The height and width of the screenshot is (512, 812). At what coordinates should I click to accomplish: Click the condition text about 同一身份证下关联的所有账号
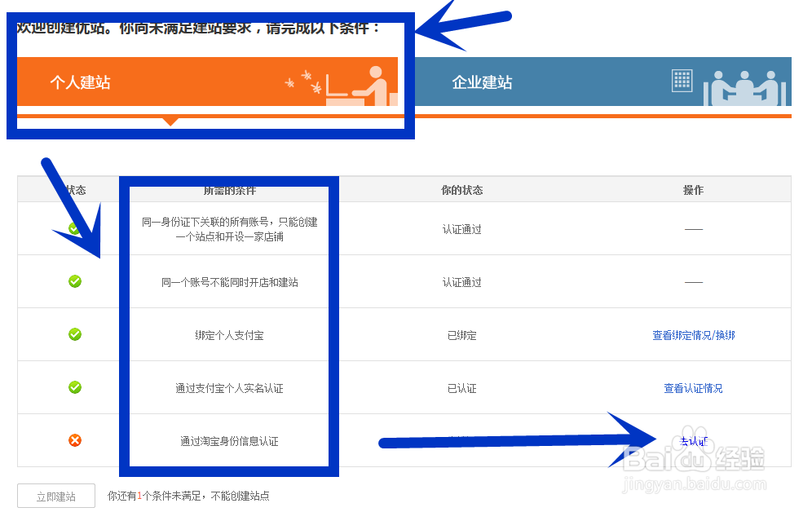point(229,229)
